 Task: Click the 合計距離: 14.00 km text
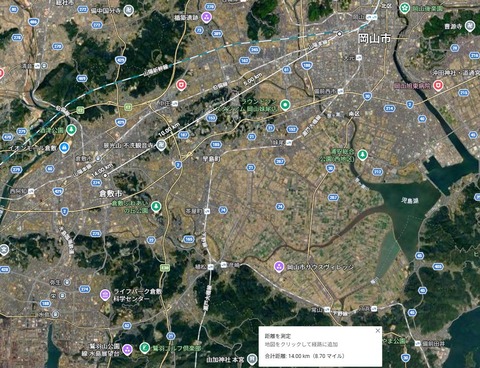[304, 356]
